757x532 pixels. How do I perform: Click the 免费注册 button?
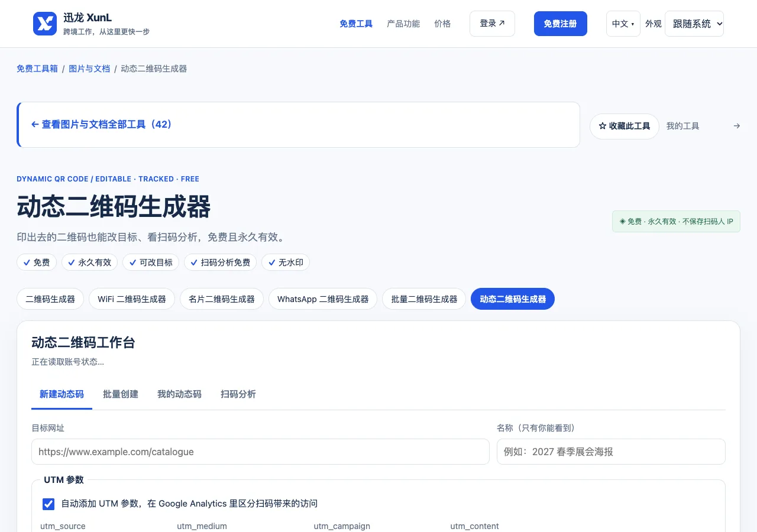[561, 24]
